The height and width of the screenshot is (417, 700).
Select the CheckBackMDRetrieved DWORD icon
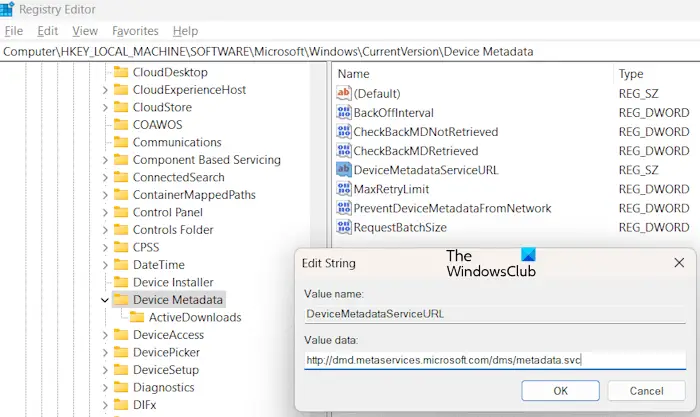coord(344,150)
